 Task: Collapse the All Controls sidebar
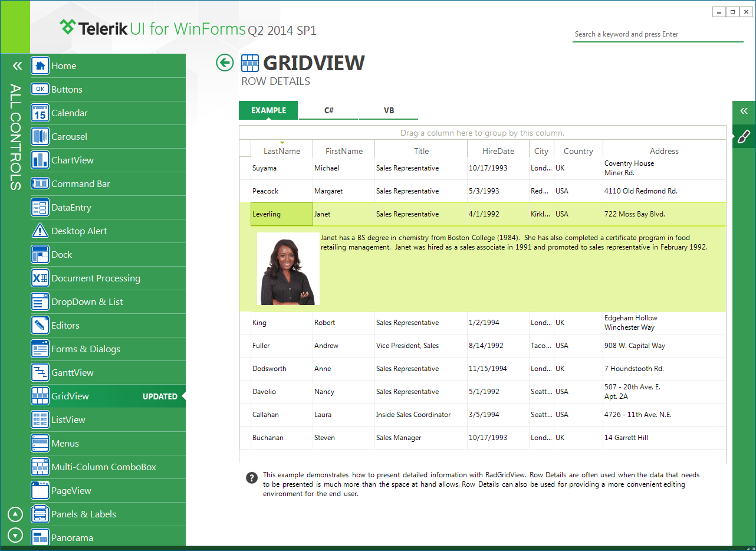pyautogui.click(x=17, y=66)
